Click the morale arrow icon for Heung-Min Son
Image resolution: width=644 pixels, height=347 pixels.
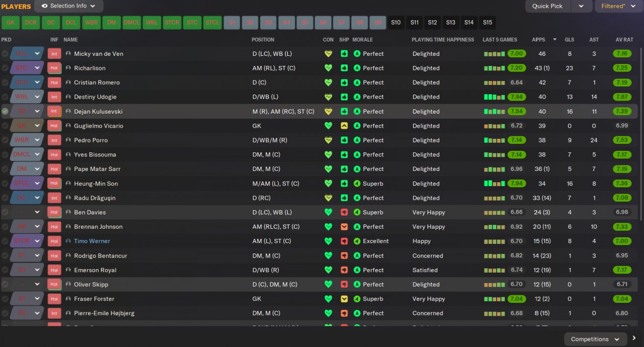[357, 184]
